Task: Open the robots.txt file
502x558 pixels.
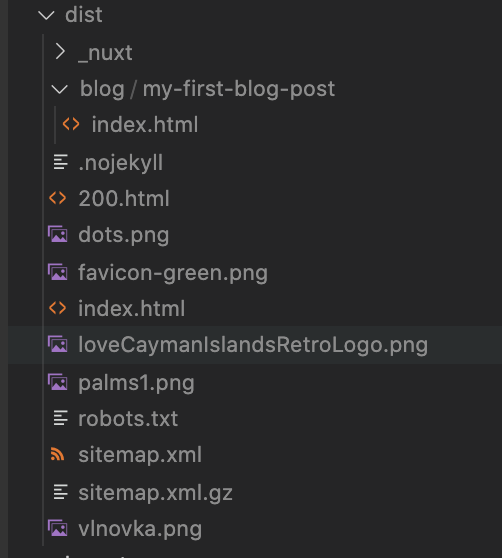Action: coord(128,419)
